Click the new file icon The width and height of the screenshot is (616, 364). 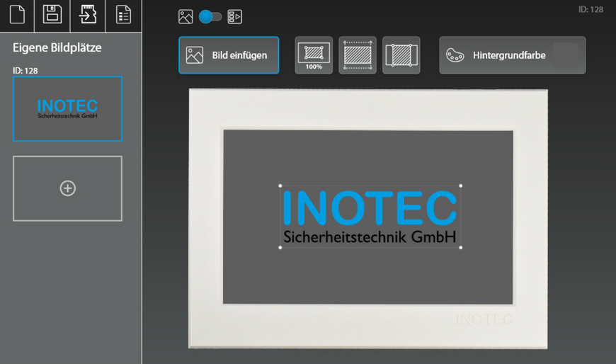(x=17, y=15)
